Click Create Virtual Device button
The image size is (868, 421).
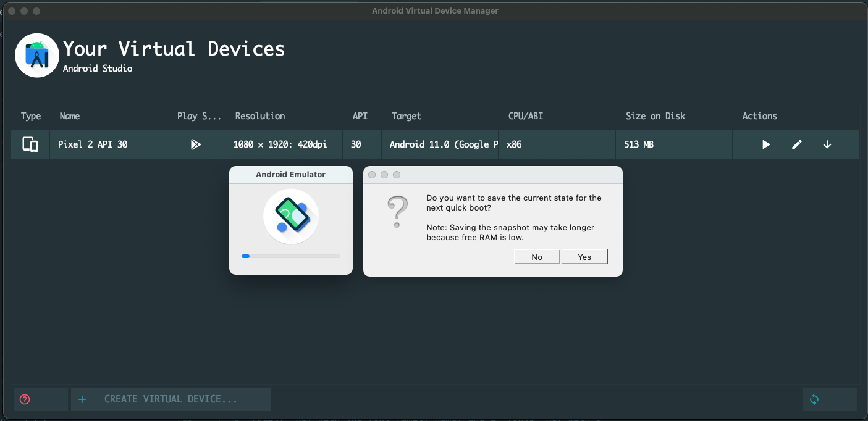click(171, 399)
